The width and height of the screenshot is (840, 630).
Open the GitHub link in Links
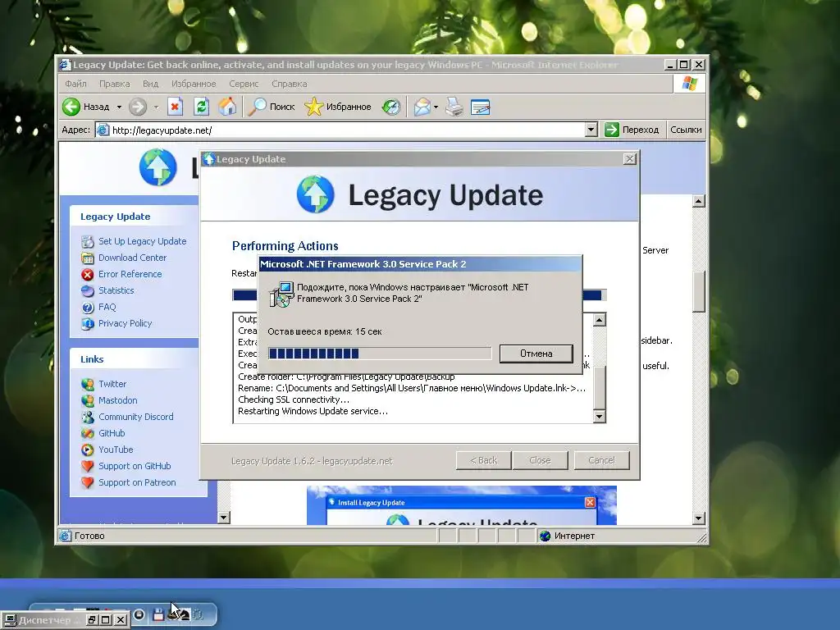pos(112,433)
